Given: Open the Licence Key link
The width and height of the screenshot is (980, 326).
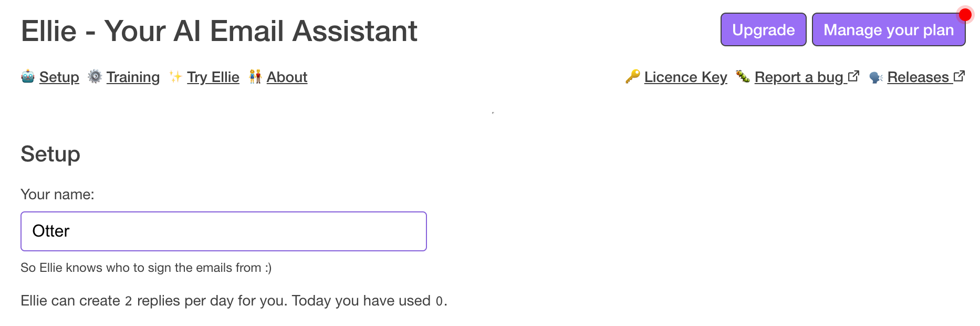Looking at the screenshot, I should pyautogui.click(x=685, y=77).
